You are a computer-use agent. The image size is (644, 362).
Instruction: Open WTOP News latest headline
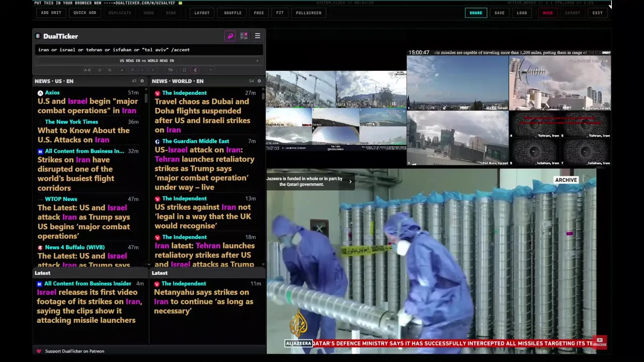point(84,222)
